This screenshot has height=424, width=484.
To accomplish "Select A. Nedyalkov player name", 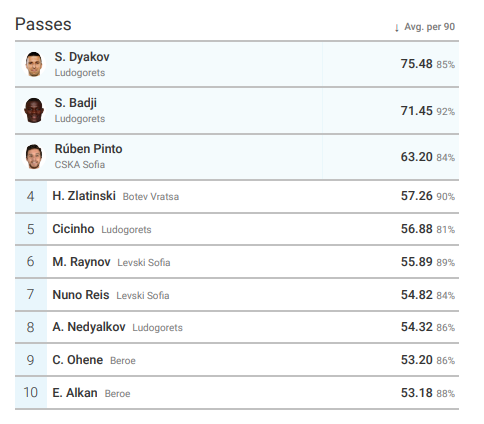I will (89, 327).
